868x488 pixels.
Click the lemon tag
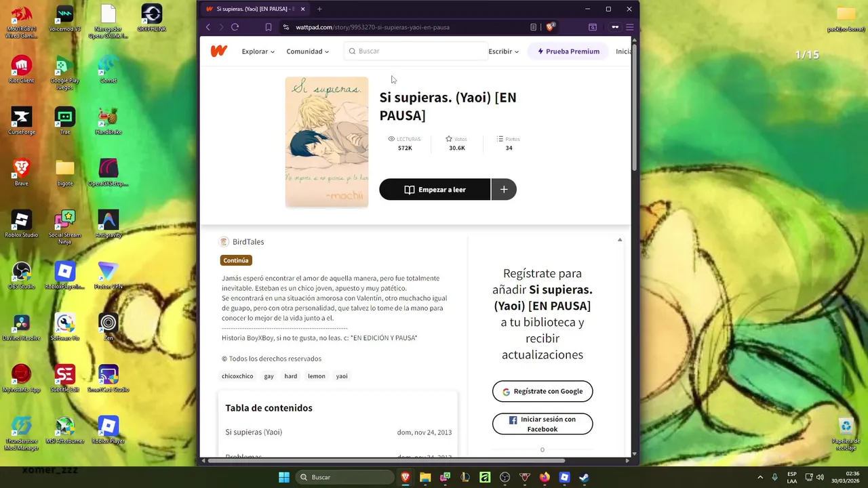317,376
